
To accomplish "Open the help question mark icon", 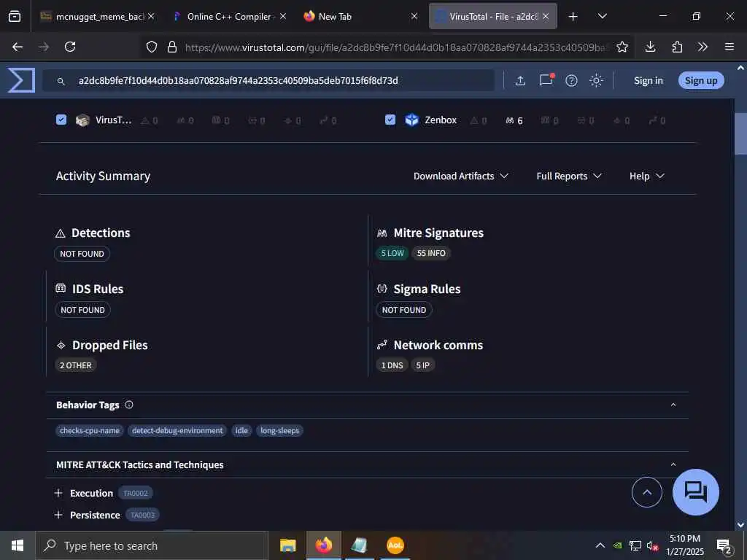I will click(571, 80).
